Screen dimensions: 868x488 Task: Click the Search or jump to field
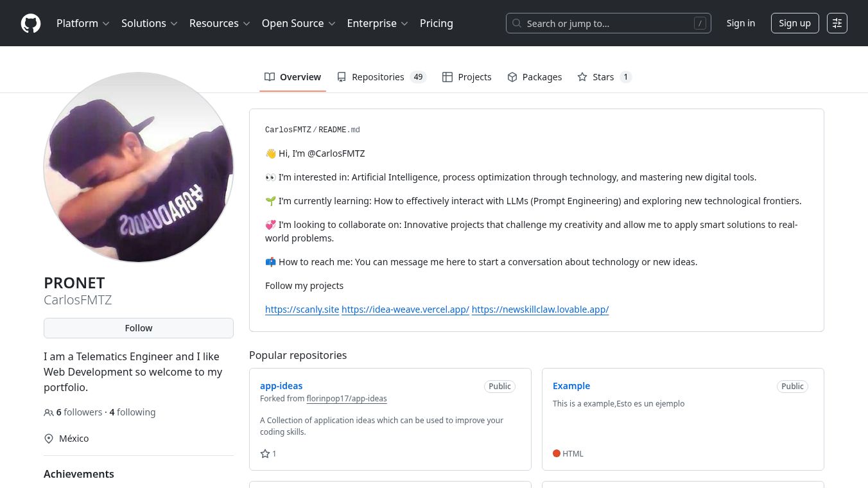609,23
